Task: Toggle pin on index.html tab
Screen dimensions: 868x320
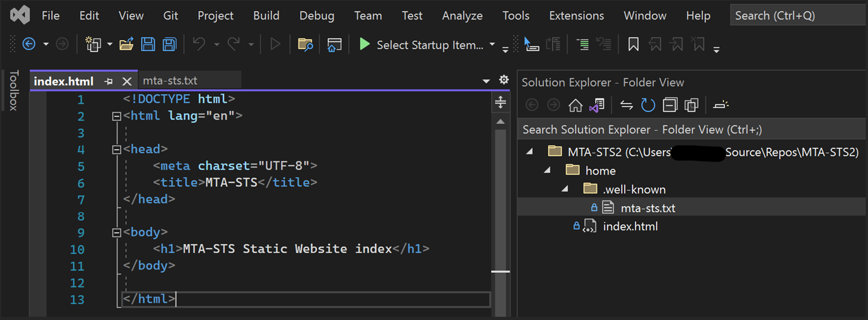Action: coord(108,82)
